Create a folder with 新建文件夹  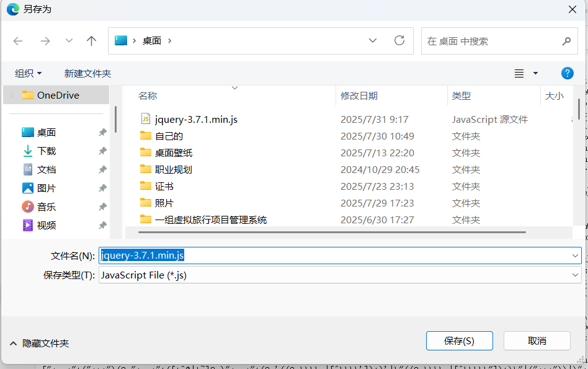[87, 74]
